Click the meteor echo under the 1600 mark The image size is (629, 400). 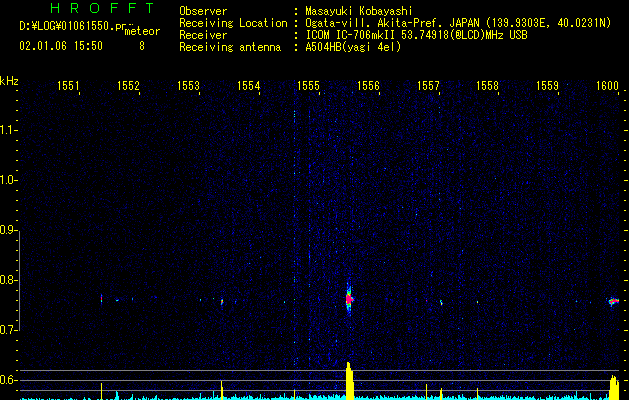click(613, 301)
